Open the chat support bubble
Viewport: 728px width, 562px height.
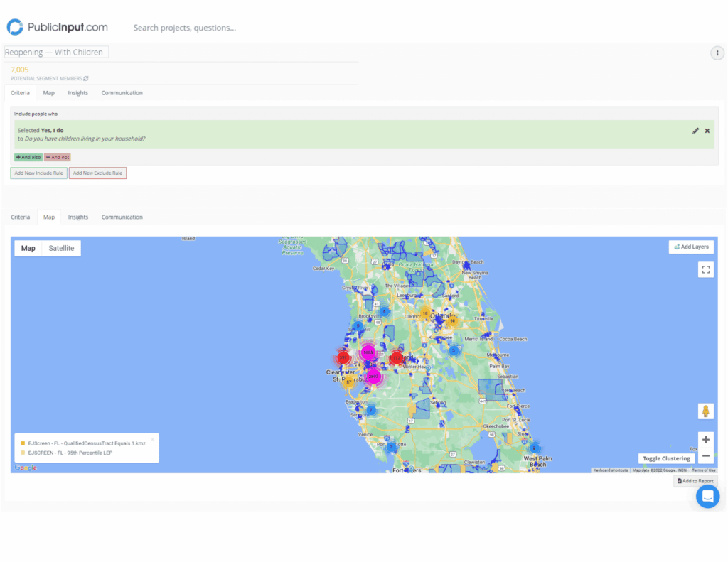point(707,497)
